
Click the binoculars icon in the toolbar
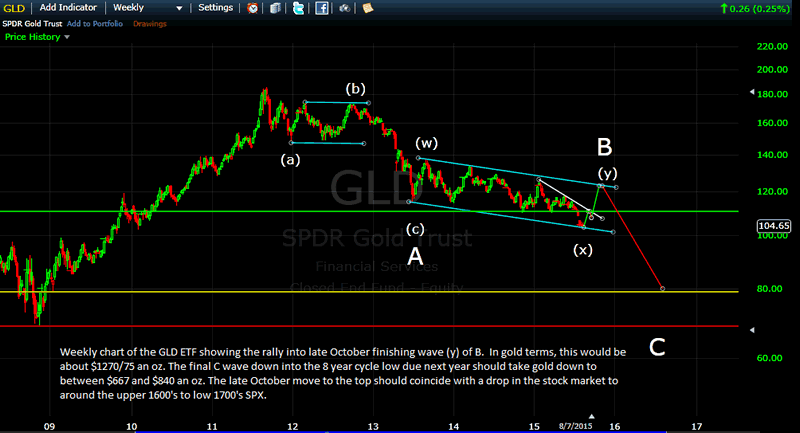344,8
